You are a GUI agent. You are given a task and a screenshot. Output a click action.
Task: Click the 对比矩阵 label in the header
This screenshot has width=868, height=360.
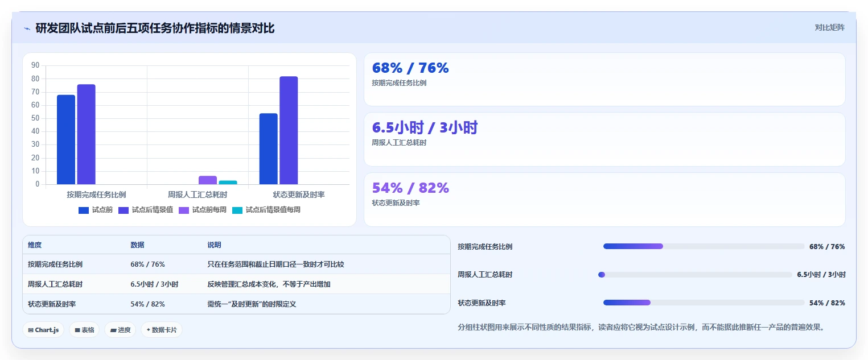pos(829,27)
